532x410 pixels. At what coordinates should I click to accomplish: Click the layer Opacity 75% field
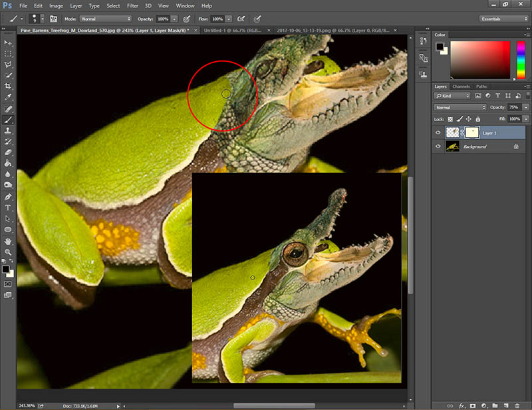(x=513, y=107)
